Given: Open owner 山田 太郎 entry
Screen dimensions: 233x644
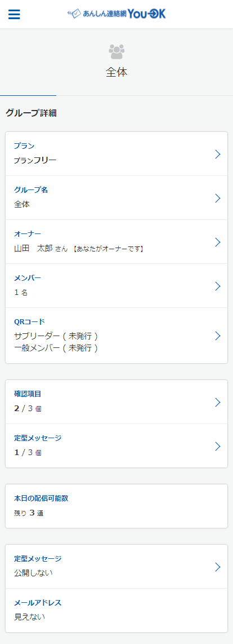Looking at the screenshot, I should coord(116,242).
